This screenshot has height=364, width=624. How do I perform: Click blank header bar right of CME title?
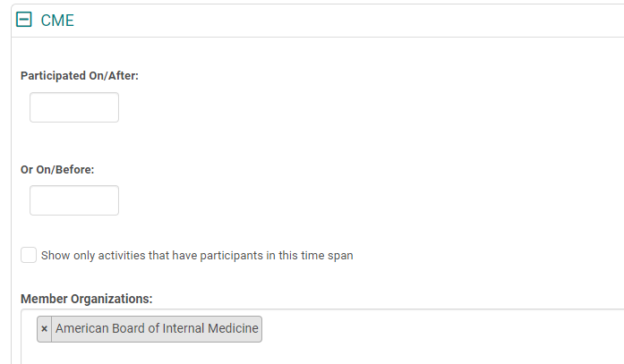[358, 21]
